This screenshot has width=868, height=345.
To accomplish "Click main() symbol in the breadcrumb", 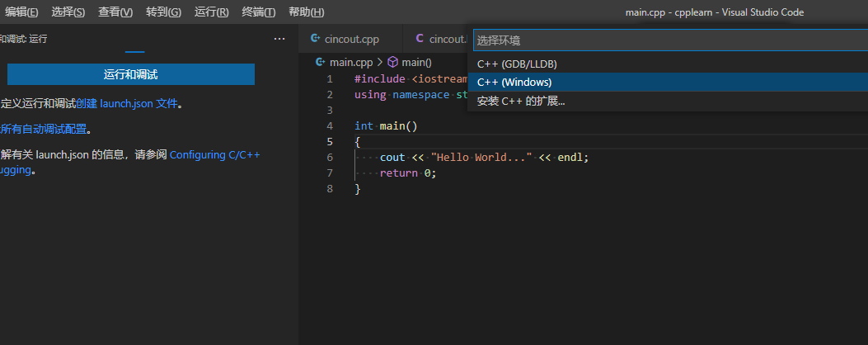I will (416, 62).
